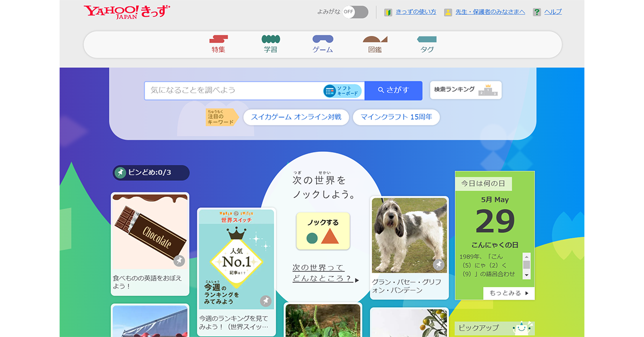Open the 次の世界ってどんなところ？ link
This screenshot has height=337, width=644.
point(322,273)
